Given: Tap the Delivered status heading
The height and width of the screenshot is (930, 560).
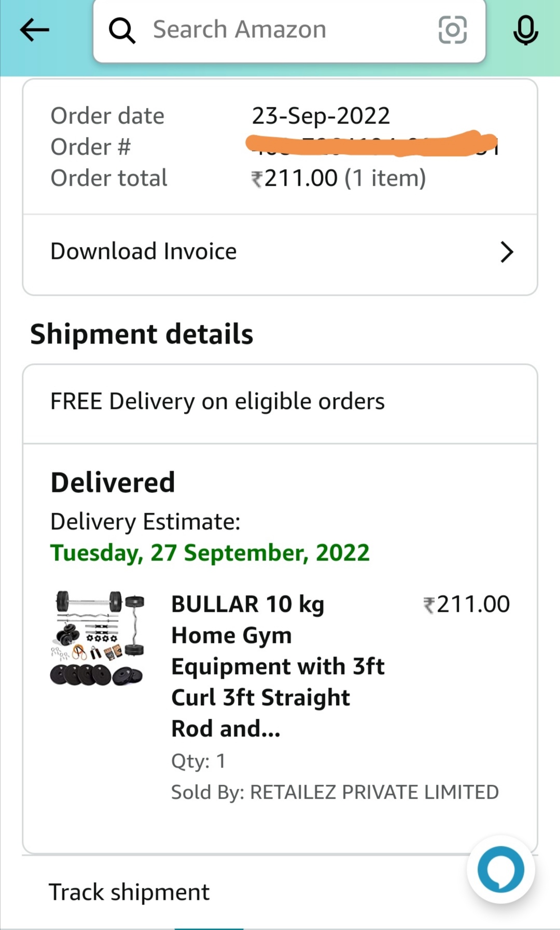Looking at the screenshot, I should coord(113,483).
